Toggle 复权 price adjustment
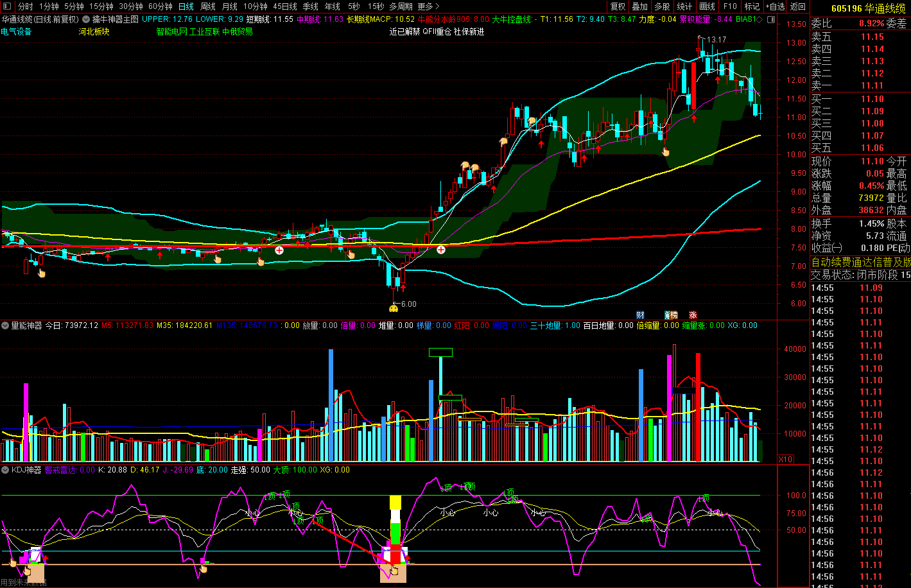This screenshot has width=911, height=588. (x=618, y=6)
